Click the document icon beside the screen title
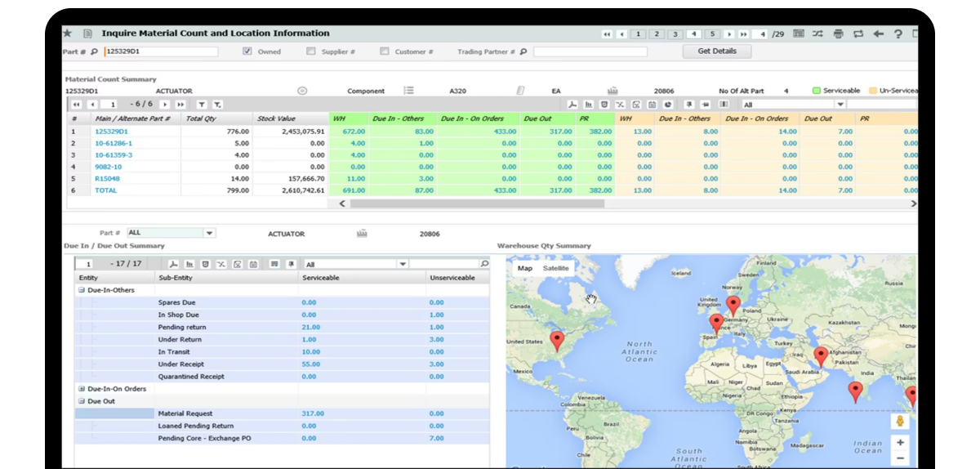 pos(87,33)
